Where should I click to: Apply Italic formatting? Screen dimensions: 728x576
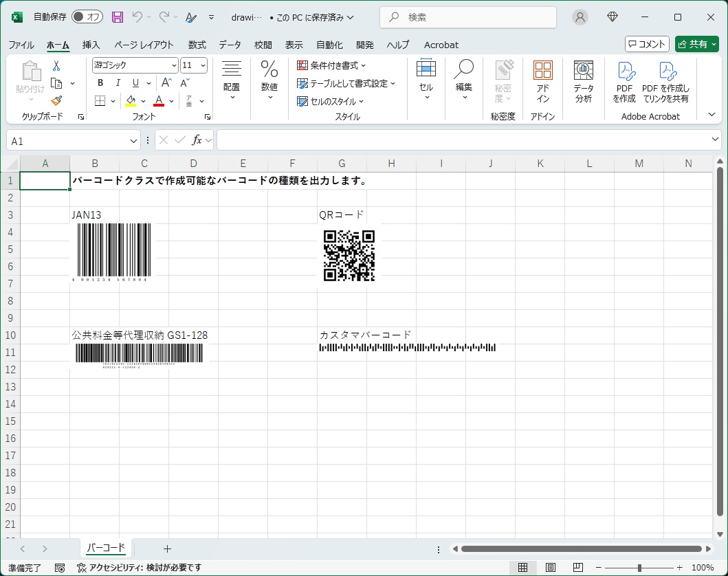click(x=118, y=83)
